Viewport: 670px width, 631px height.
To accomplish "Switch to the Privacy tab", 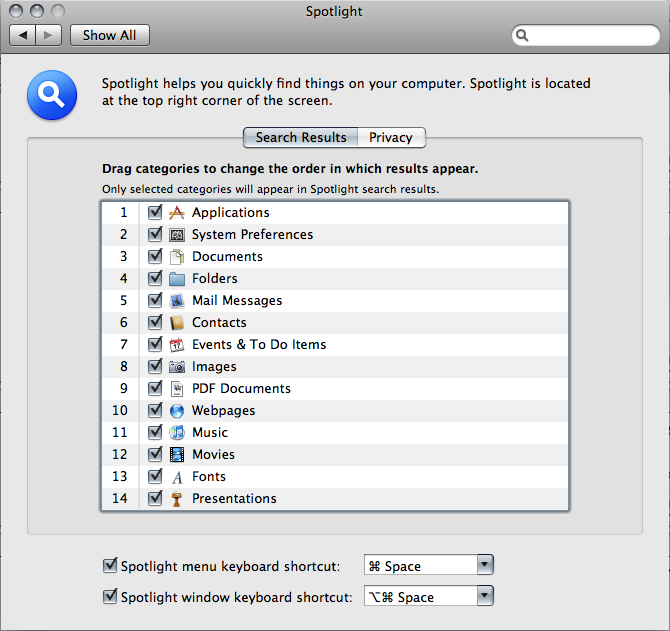I will [x=391, y=138].
